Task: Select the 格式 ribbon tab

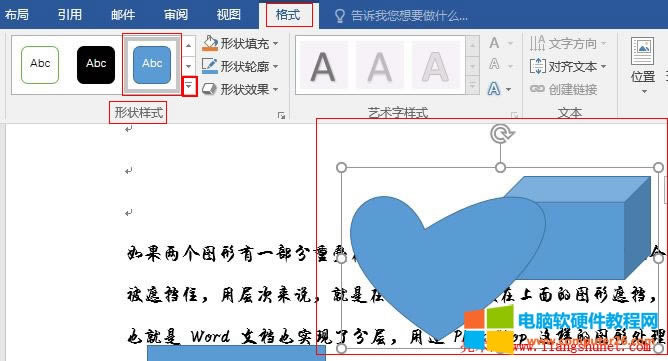Action: tap(288, 15)
